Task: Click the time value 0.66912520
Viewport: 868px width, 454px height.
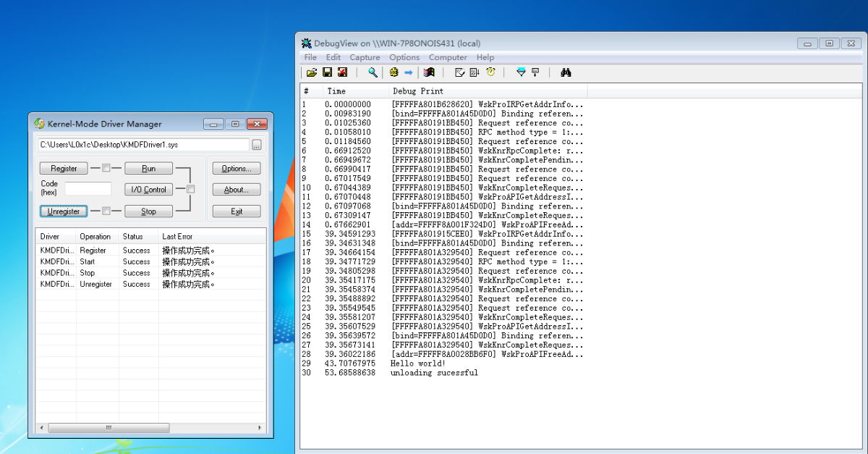Action: pos(348,151)
